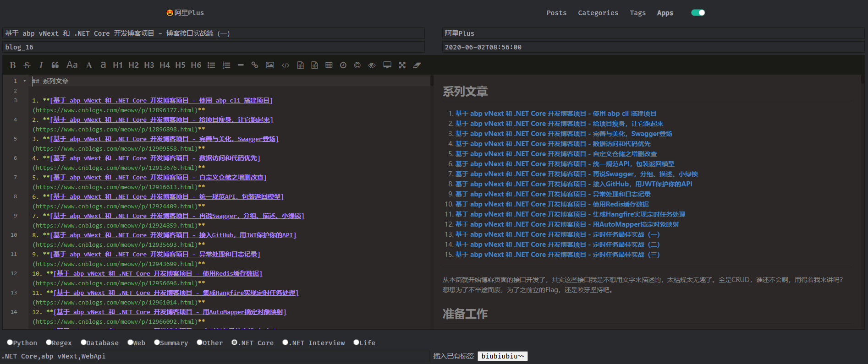Clear editor content with eraser icon
Viewport: 868px width, 364px height.
pyautogui.click(x=417, y=65)
